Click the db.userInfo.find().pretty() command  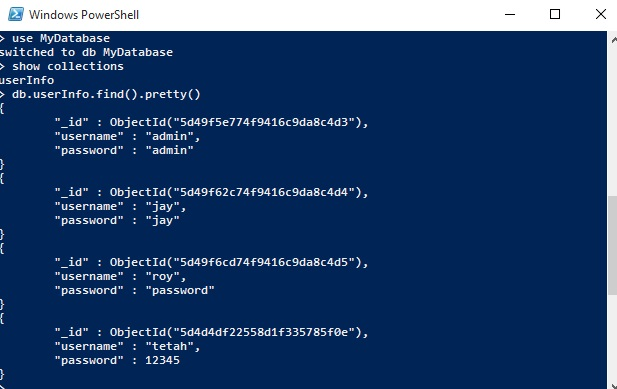click(106, 95)
